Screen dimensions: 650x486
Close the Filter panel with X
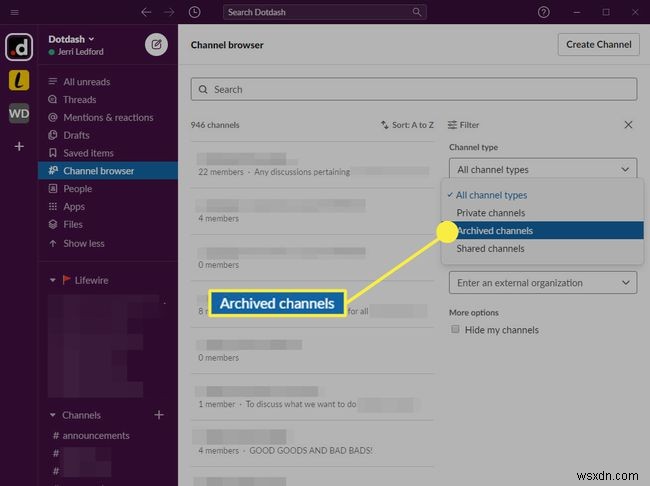point(628,125)
